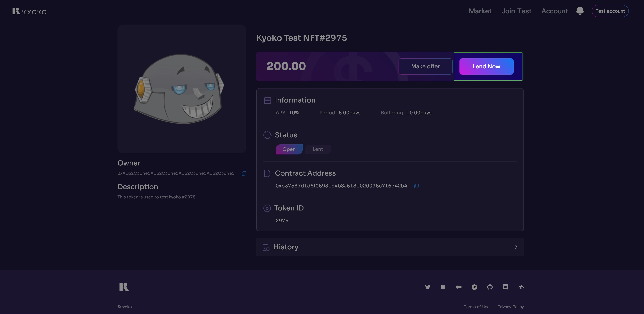Click the APY 10% value
Viewport: 644px width, 314px height.
click(x=294, y=113)
